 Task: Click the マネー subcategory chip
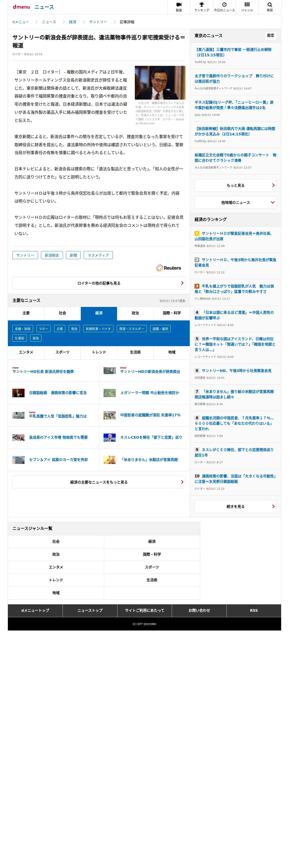point(43,329)
